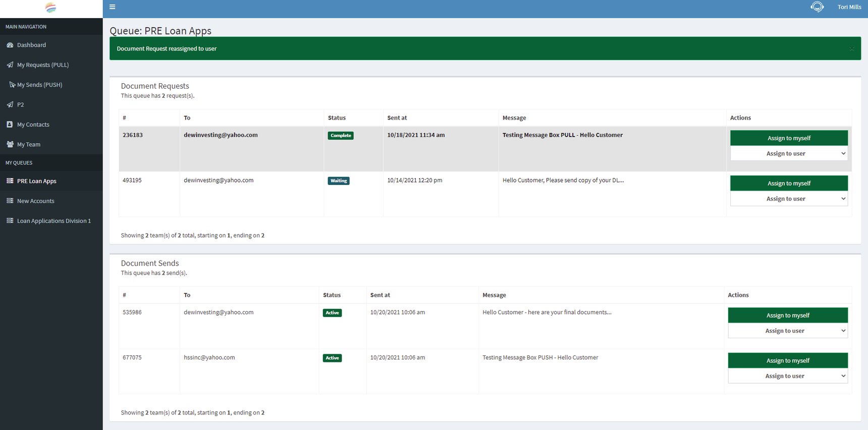Click the Active status badge for send 535986
The width and height of the screenshot is (868, 430).
pos(332,313)
